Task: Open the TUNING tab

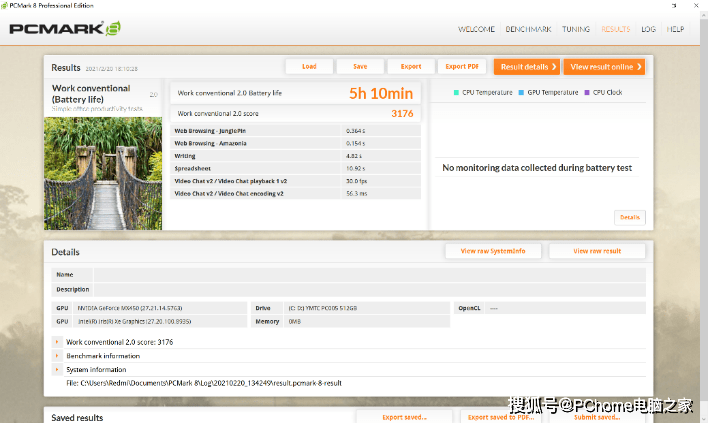Action: [x=576, y=29]
